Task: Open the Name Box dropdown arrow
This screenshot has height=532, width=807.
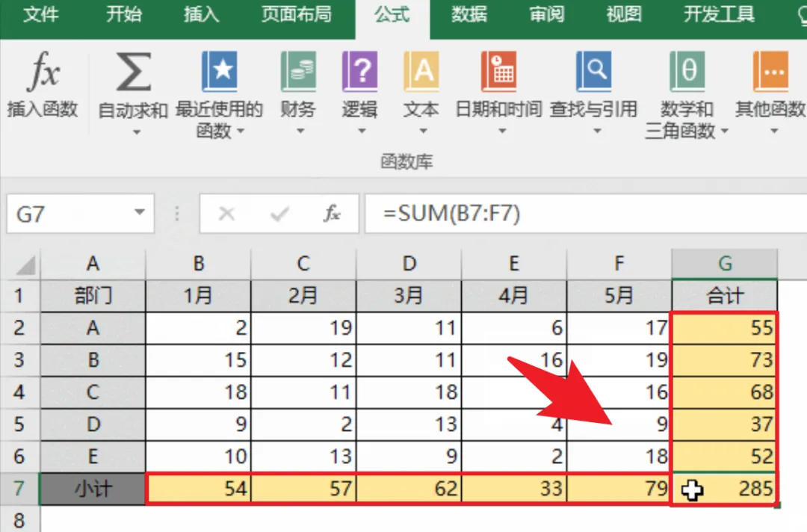Action: 139,212
